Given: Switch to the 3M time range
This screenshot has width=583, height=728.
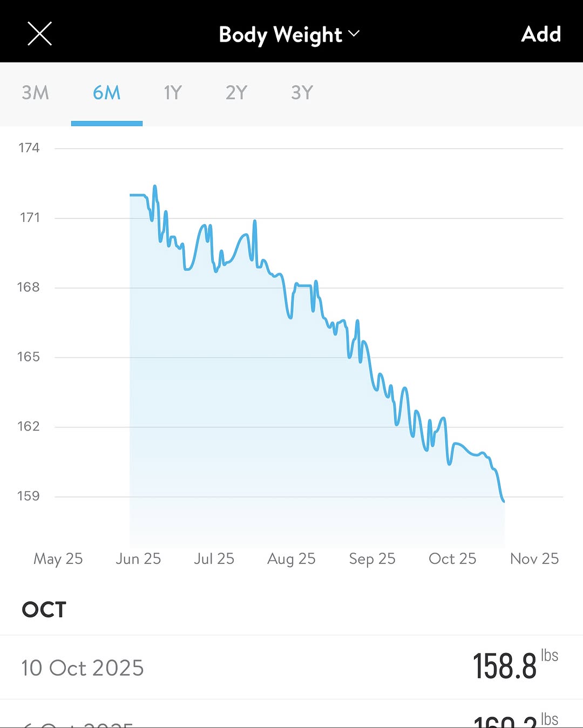Looking at the screenshot, I should click(x=36, y=93).
